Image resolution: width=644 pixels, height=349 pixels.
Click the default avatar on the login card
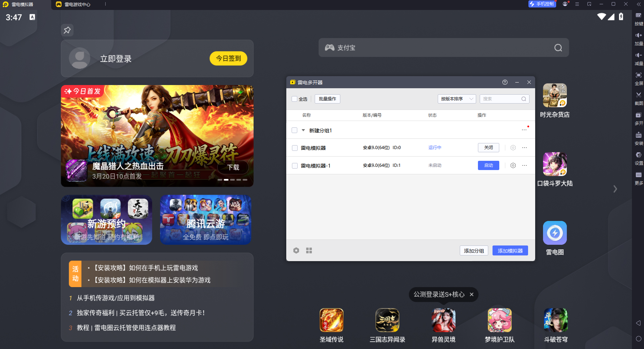(80, 58)
